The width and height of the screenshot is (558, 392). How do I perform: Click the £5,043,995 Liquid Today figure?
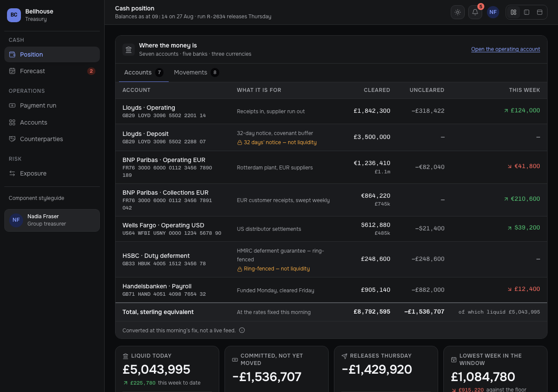[157, 369]
